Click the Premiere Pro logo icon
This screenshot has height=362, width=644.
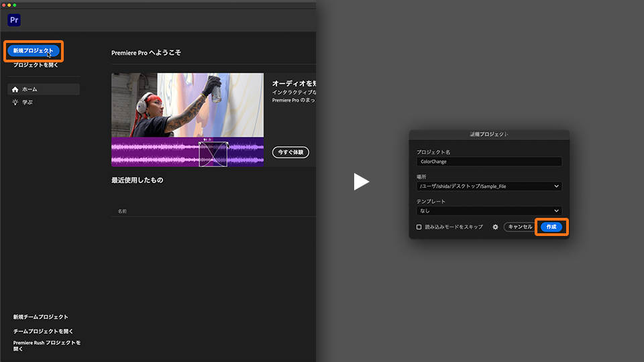[14, 19]
